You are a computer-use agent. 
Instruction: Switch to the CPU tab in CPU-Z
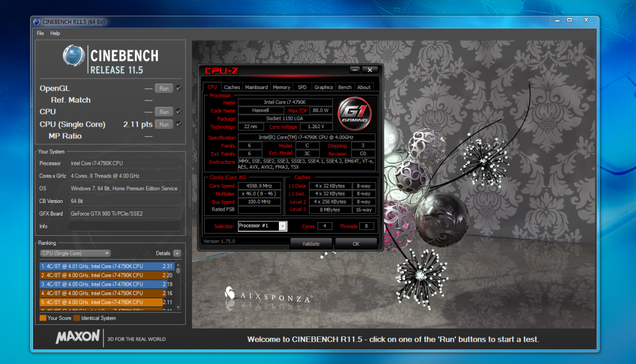click(212, 87)
